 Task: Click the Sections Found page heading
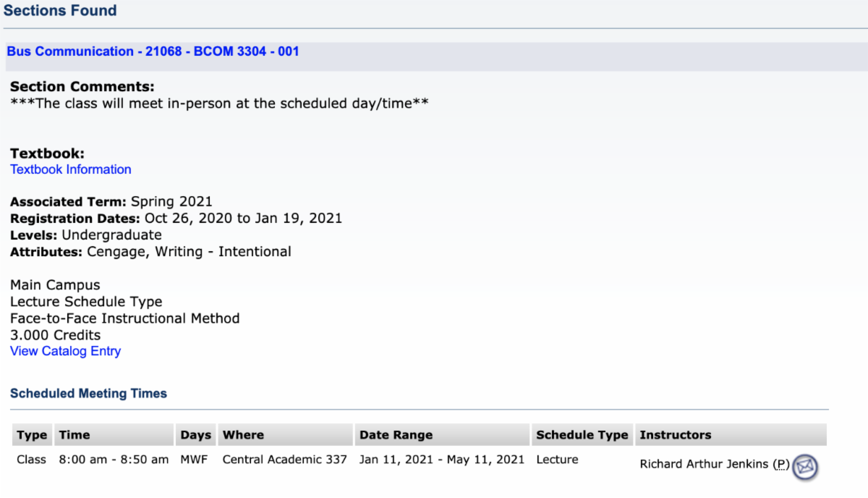[x=60, y=11]
